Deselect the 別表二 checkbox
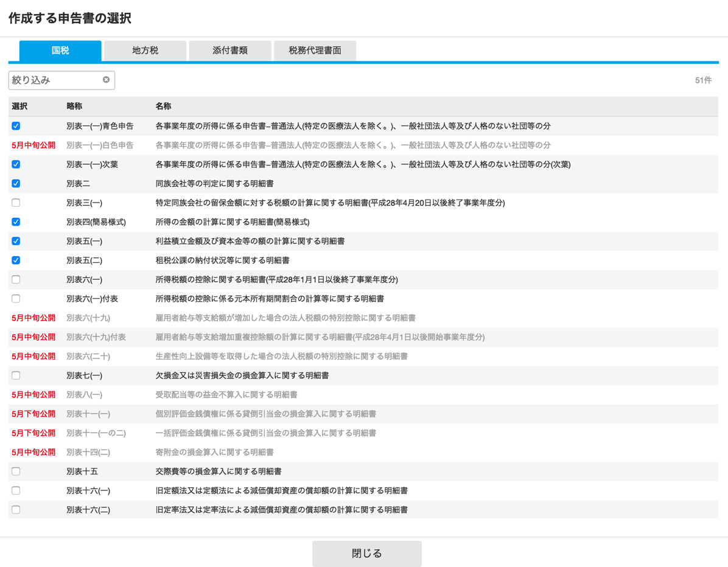 click(x=16, y=183)
